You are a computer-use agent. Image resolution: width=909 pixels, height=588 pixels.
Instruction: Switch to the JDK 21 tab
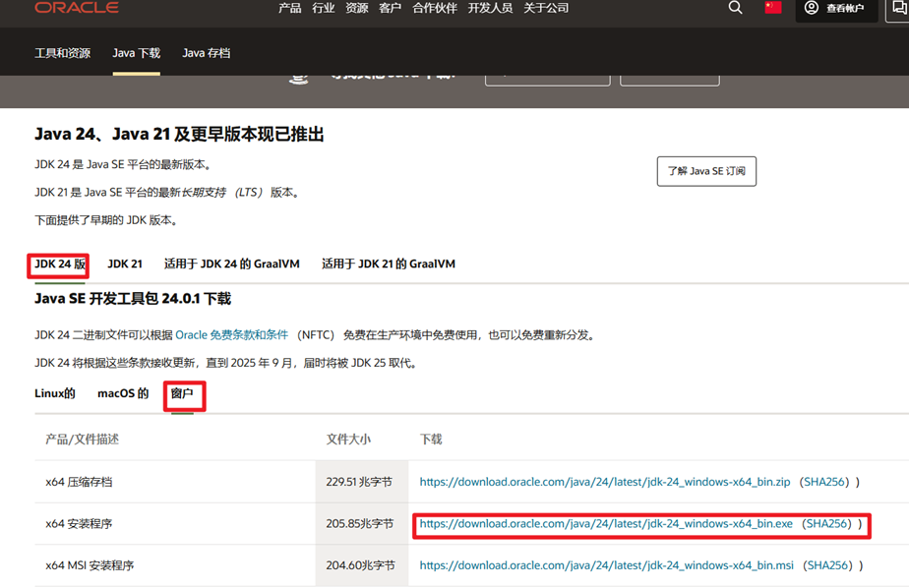125,265
